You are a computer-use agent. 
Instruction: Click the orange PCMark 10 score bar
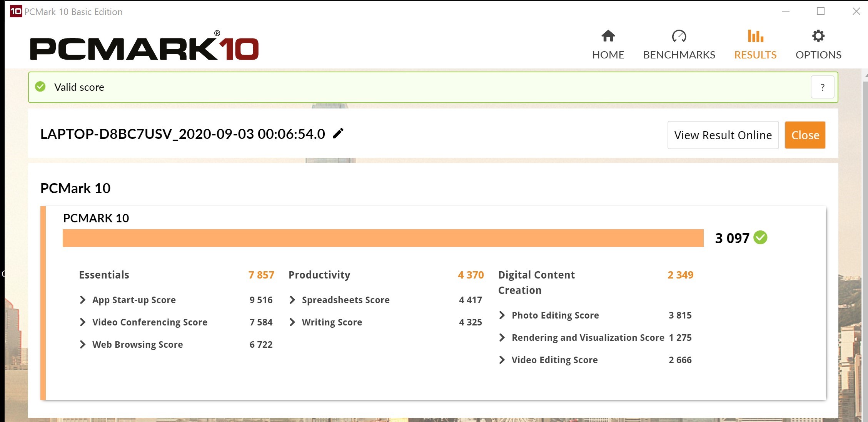pyautogui.click(x=383, y=238)
